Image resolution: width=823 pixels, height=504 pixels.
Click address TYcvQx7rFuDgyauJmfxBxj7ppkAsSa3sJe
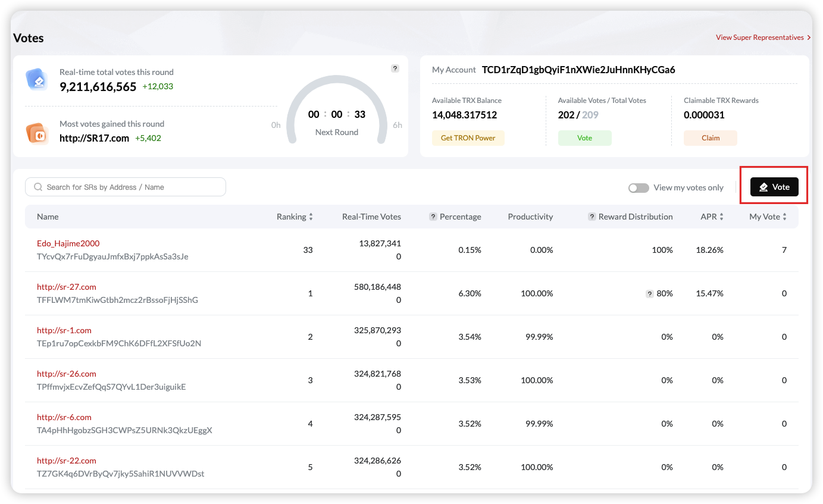(x=112, y=256)
